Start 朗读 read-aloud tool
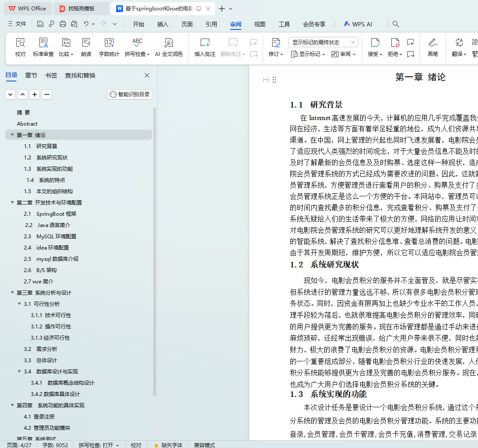 86,47
